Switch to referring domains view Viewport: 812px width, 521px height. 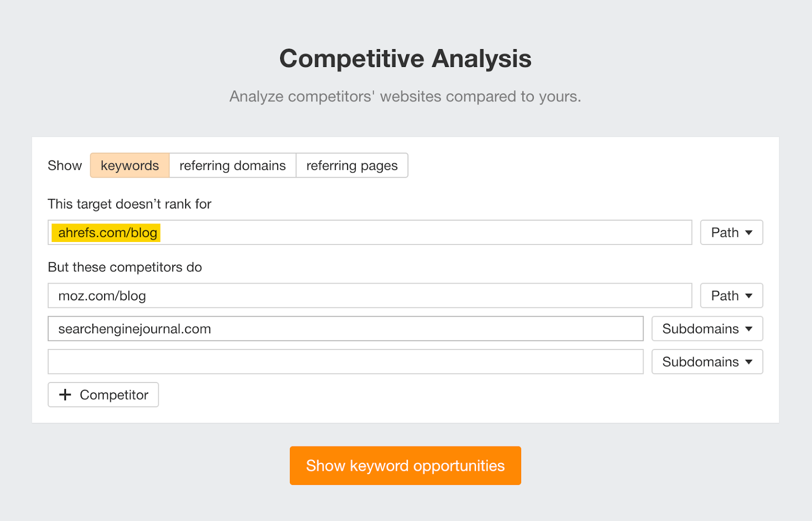coord(232,165)
